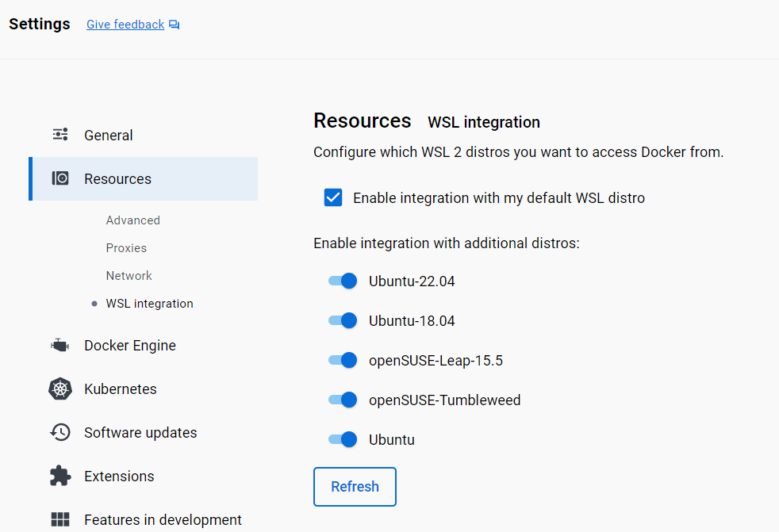The width and height of the screenshot is (779, 532).
Task: Switch off the plain Ubuntu distro toggle
Action: coord(343,439)
